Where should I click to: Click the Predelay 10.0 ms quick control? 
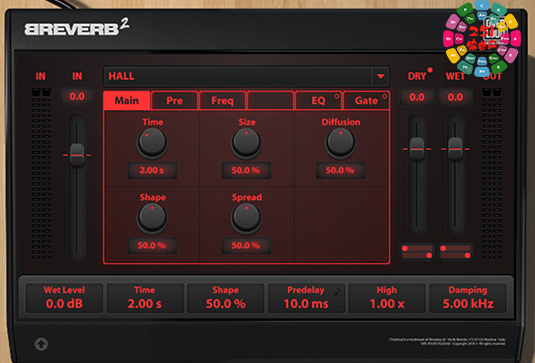pos(306,298)
